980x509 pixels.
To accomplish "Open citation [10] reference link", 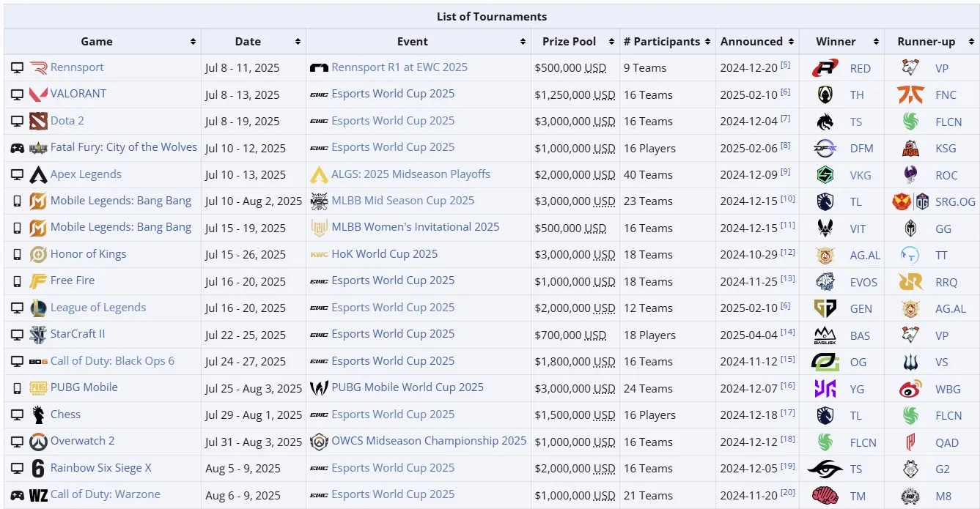I will [x=787, y=198].
